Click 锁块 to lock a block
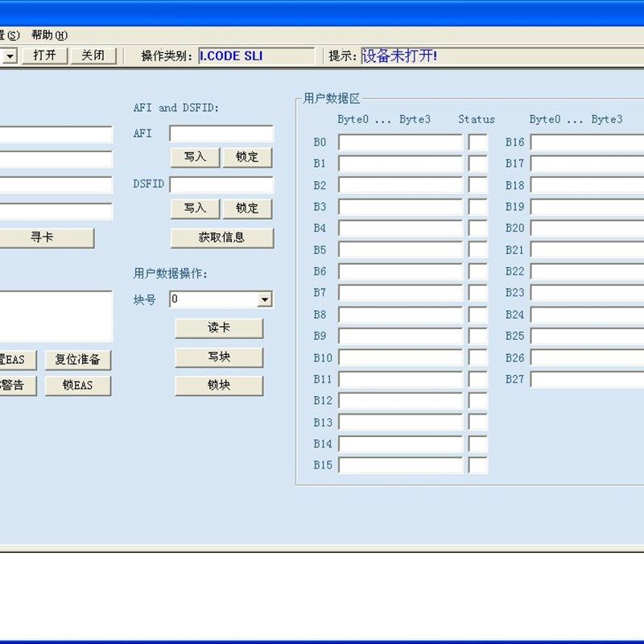 coord(218,386)
